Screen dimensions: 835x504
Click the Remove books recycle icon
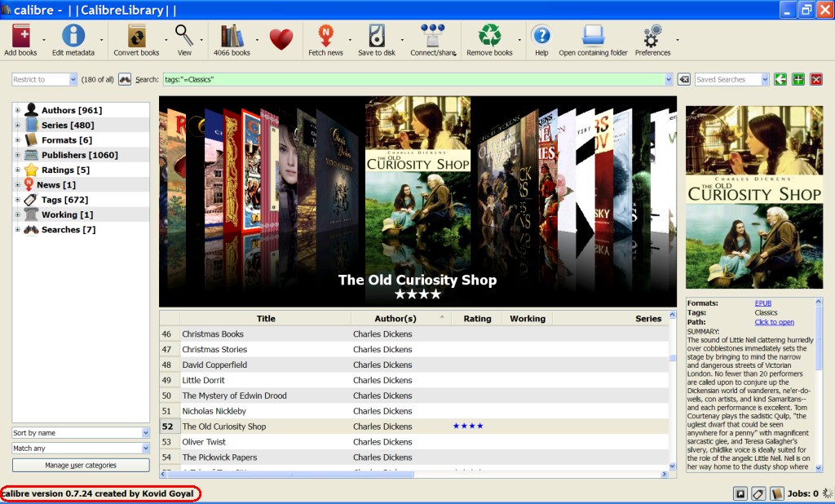(489, 36)
